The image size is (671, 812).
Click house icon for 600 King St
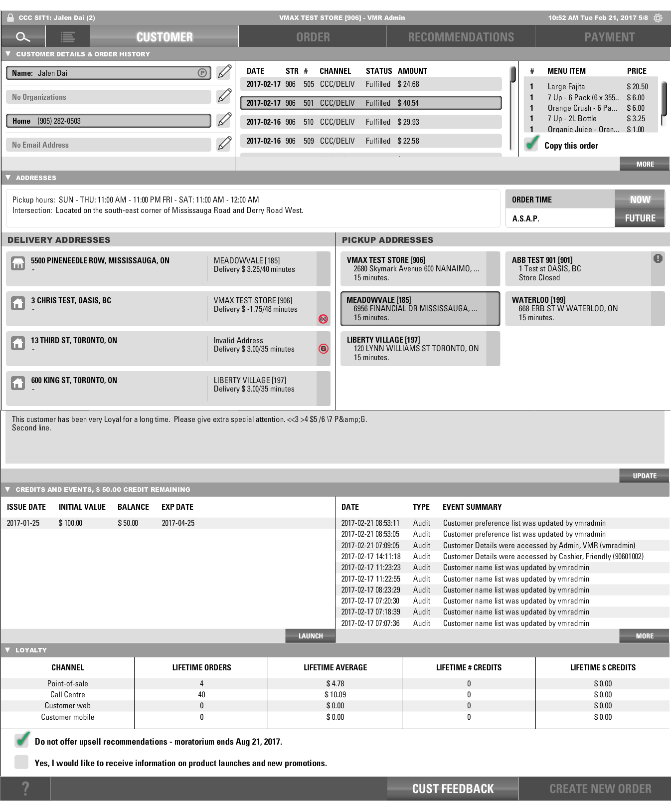point(18,383)
